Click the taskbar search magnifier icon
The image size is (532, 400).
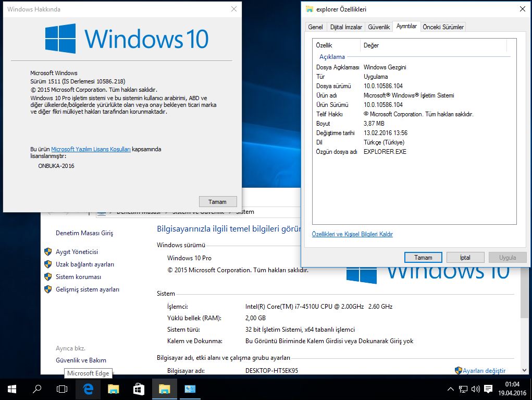coord(37,389)
